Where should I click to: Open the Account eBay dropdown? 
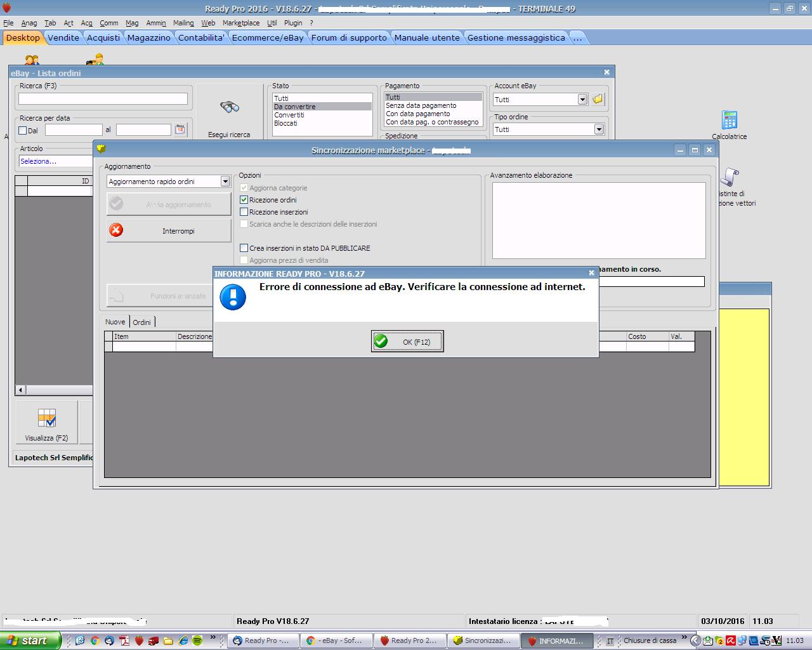click(x=582, y=100)
